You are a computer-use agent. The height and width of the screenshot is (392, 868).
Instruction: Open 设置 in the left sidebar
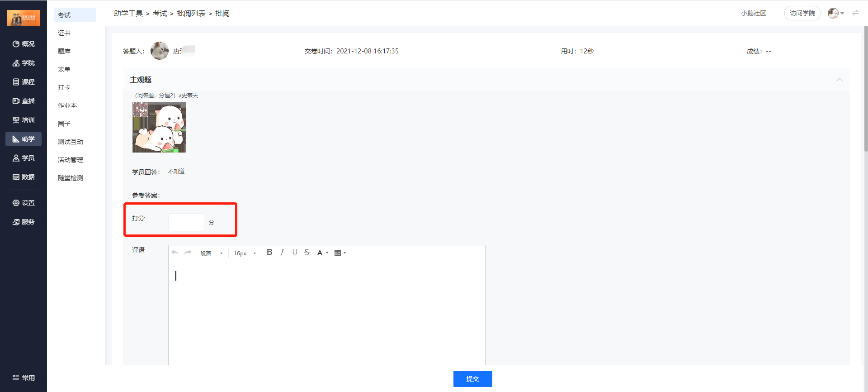[x=24, y=203]
